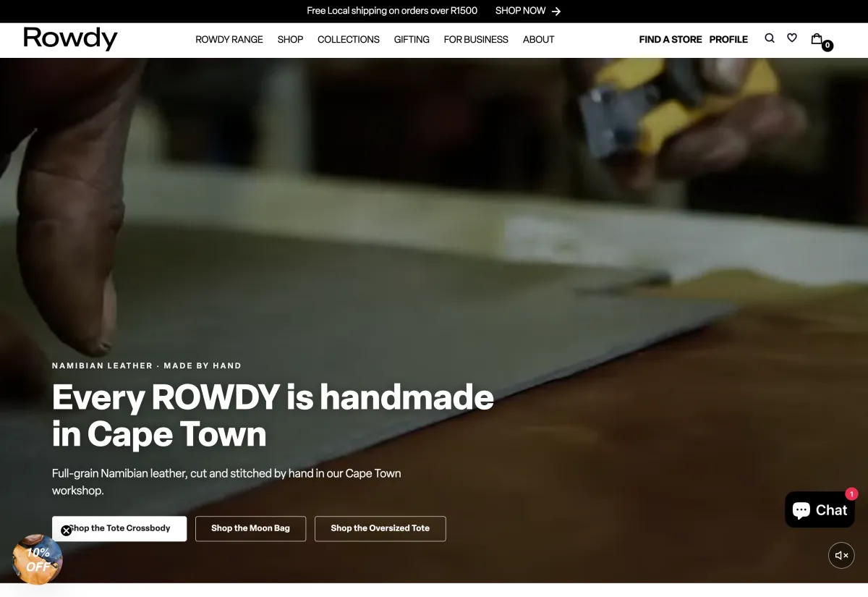Click Shop the Oversized Tote button
The height and width of the screenshot is (597, 868).
tap(380, 528)
